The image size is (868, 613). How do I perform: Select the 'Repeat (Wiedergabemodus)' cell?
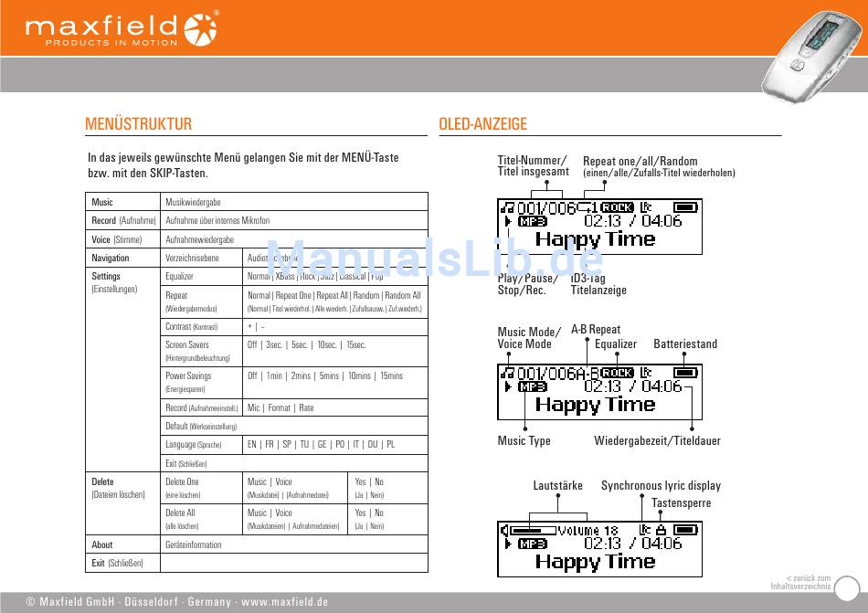coord(202,301)
